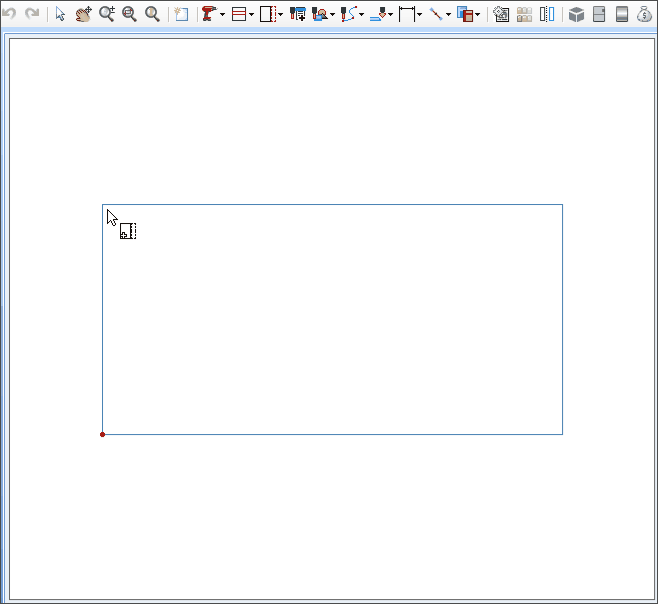Click the grey 3D cube view icon
Image resolution: width=658 pixels, height=604 pixels.
[577, 14]
